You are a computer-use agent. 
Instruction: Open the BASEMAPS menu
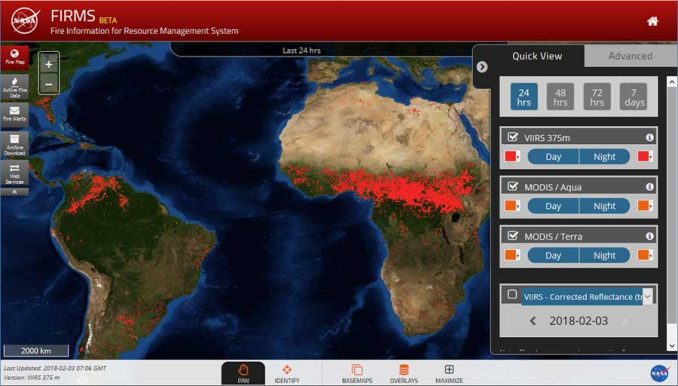357,373
